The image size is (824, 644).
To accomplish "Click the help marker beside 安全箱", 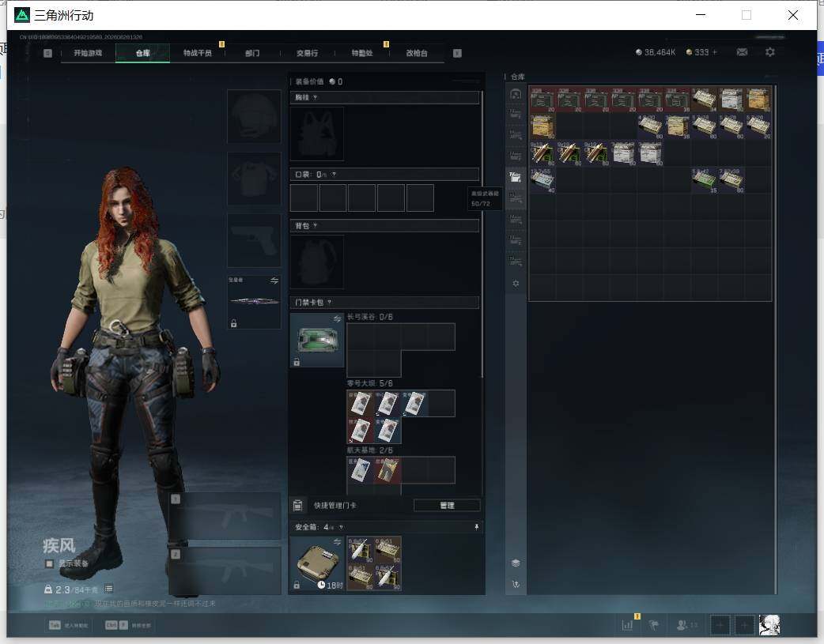I will 341,527.
